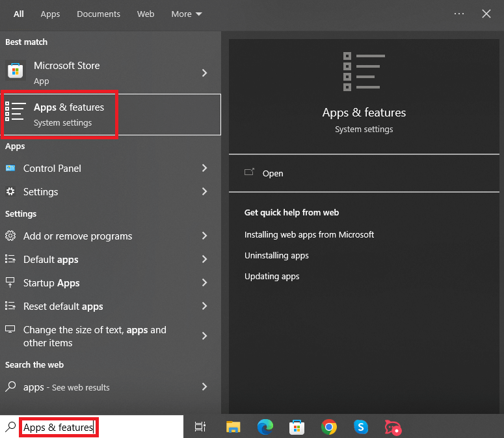Viewport: 504px width, 438px height.
Task: Open Task View from the taskbar
Action: (x=200, y=427)
